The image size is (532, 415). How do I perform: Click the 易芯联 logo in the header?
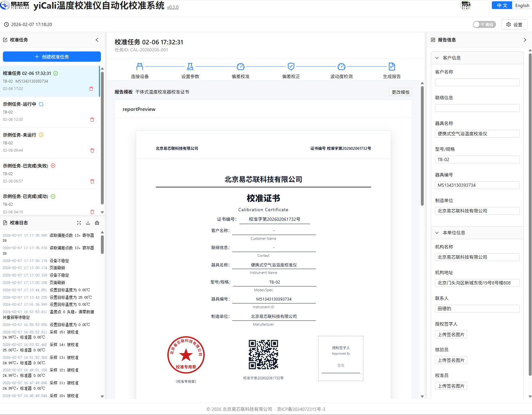15,5
